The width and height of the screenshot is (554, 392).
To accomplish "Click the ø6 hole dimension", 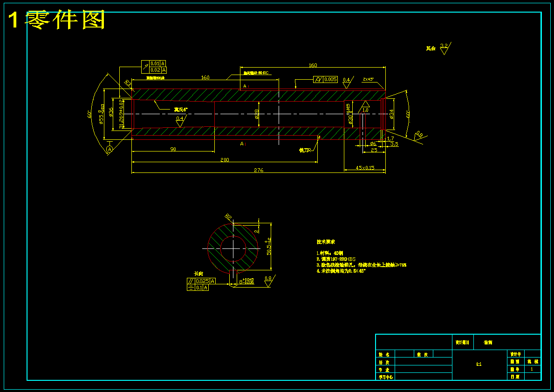I will (x=373, y=144).
